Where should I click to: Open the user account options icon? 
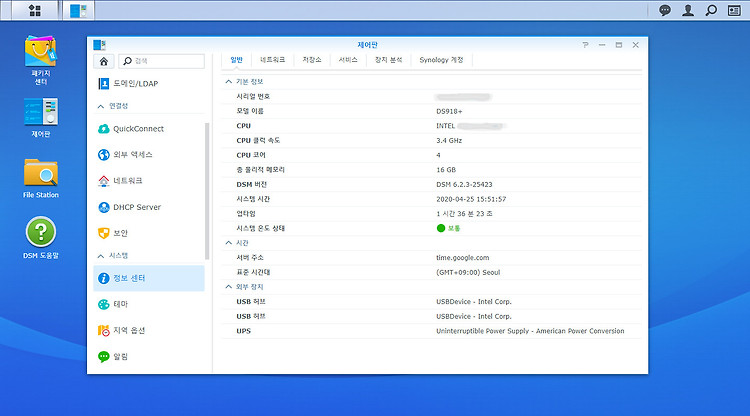pyautogui.click(x=688, y=11)
